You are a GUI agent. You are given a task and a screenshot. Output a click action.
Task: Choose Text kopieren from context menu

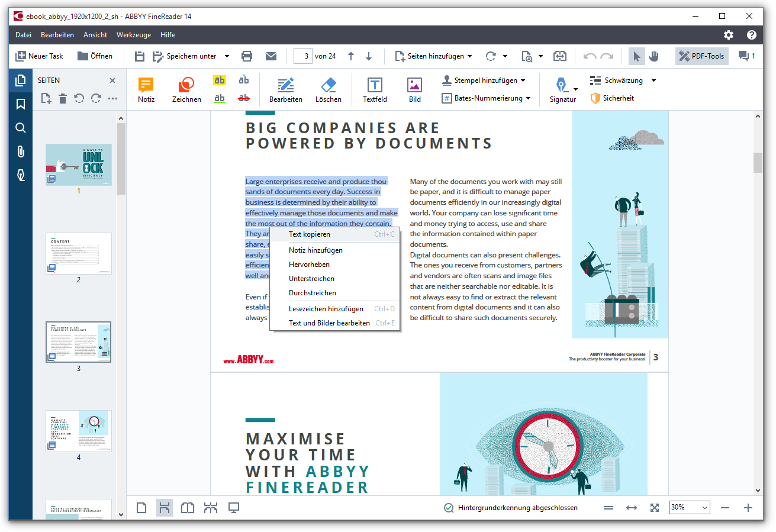tap(310, 234)
